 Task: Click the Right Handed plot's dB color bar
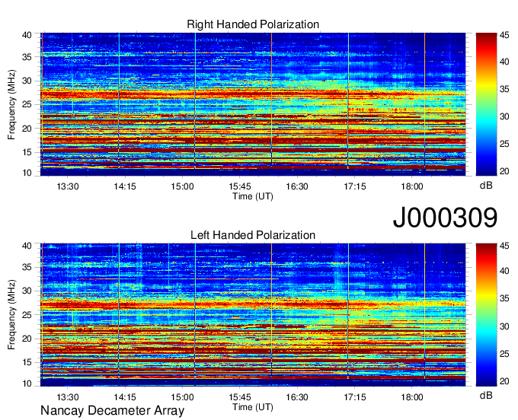486,104
